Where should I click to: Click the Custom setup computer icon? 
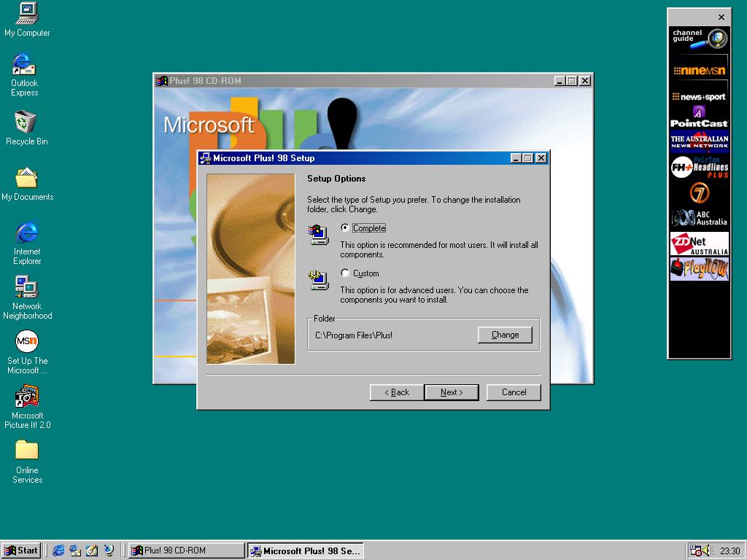tap(319, 279)
